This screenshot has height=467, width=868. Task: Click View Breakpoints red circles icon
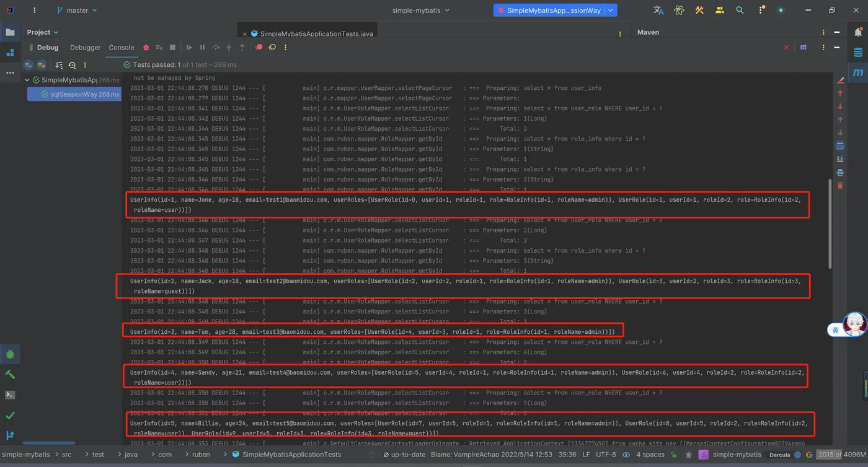[259, 47]
